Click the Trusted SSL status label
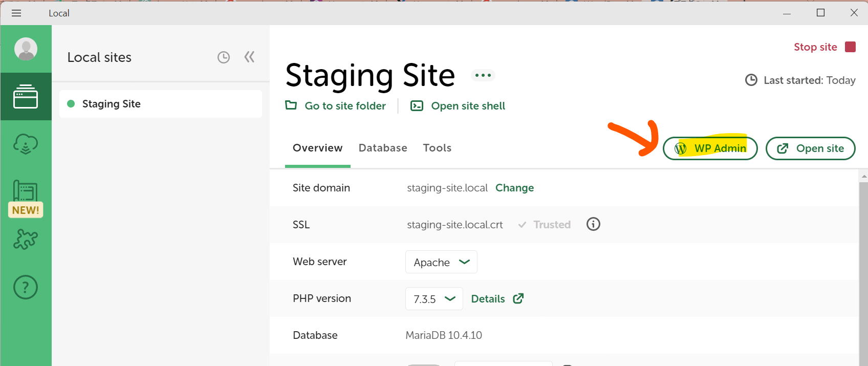 coord(544,225)
